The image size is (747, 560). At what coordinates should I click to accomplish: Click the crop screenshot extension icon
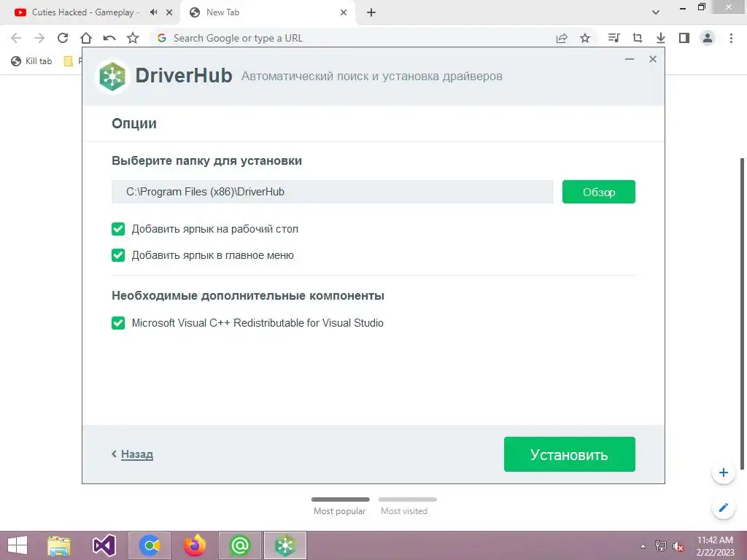[638, 38]
